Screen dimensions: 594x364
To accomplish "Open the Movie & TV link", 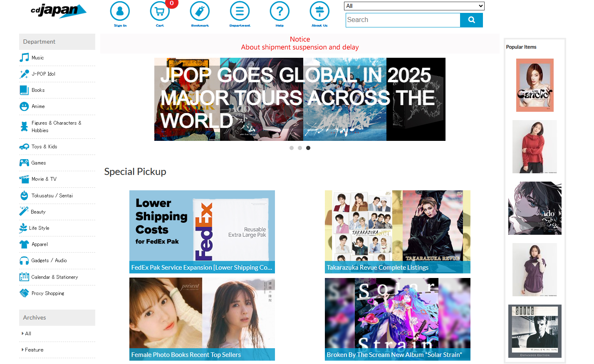I will [x=44, y=179].
